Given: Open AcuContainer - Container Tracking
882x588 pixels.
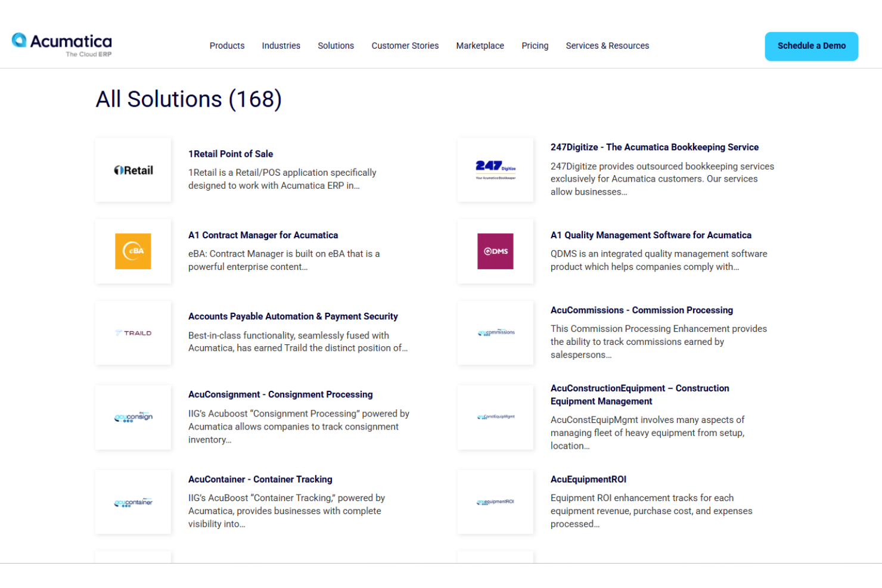Looking at the screenshot, I should [260, 479].
